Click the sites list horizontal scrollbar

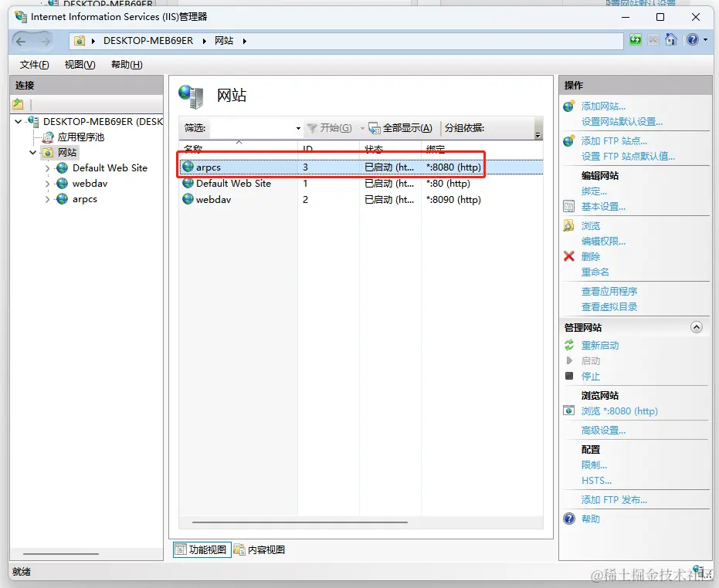[300, 522]
